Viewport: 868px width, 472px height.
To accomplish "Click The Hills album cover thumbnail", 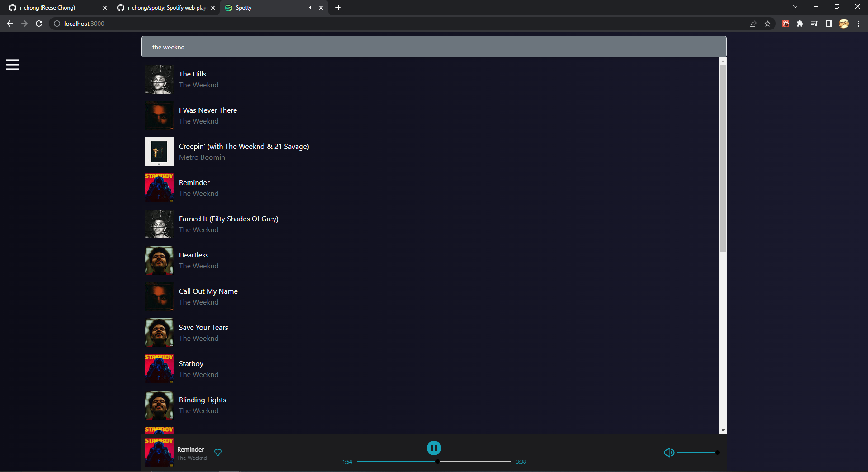I will tap(159, 79).
